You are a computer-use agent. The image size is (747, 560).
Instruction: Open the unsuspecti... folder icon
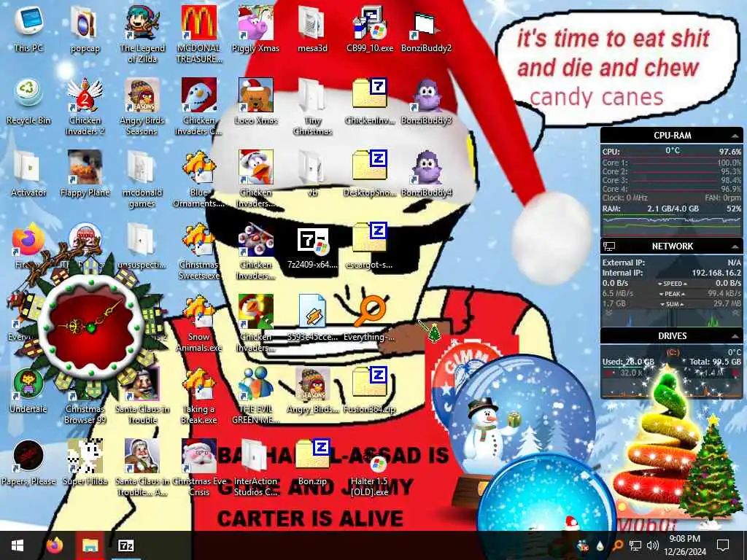point(142,246)
